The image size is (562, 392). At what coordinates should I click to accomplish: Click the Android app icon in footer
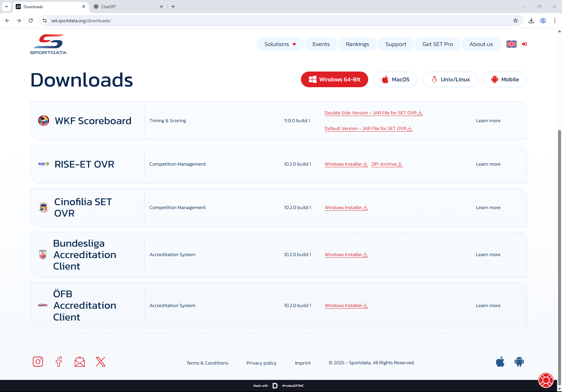pyautogui.click(x=519, y=362)
